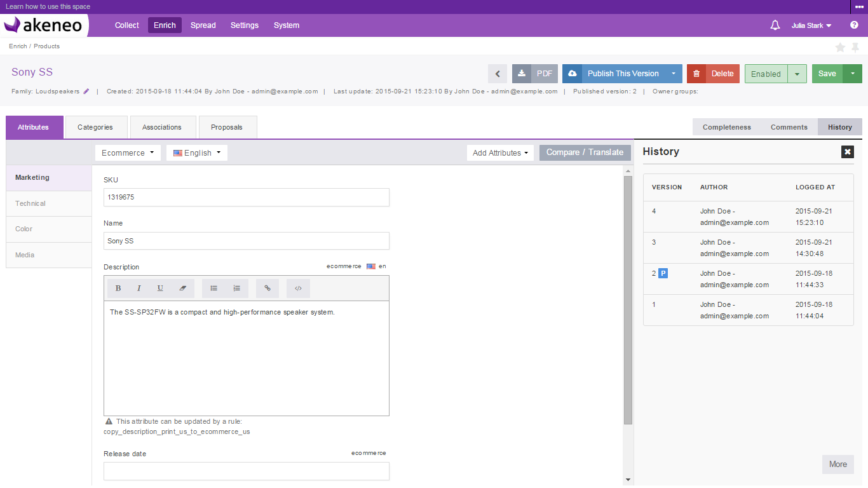Switch description to code view
Viewport: 868px width, 488px height.
(298, 288)
